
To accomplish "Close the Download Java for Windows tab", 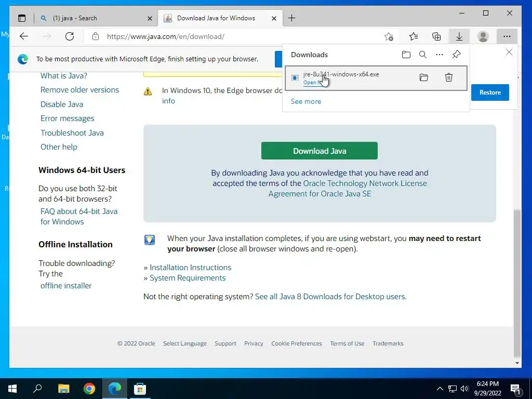I will (274, 18).
